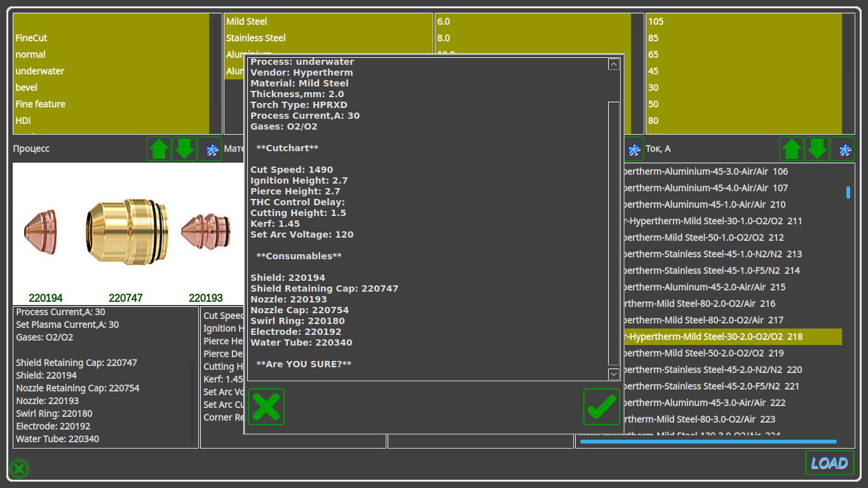Choose the bevel process in the list
Screen dimensions: 868x488
pyautogui.click(x=27, y=88)
